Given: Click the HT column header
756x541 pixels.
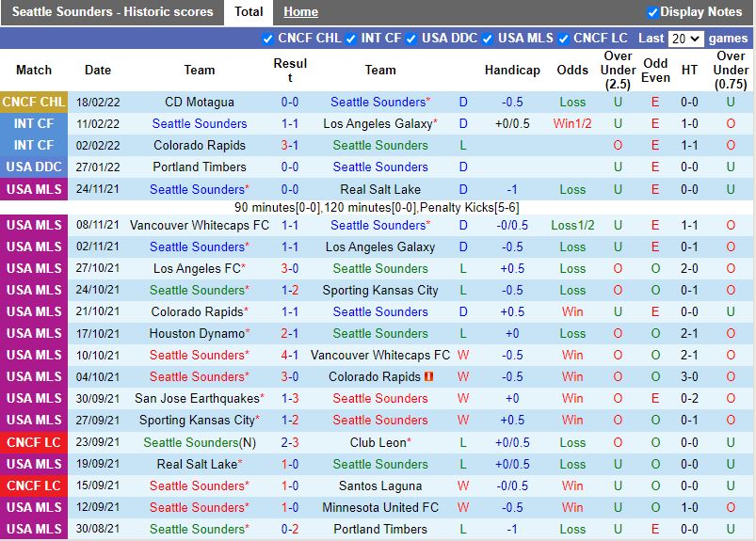Looking at the screenshot, I should [689, 71].
